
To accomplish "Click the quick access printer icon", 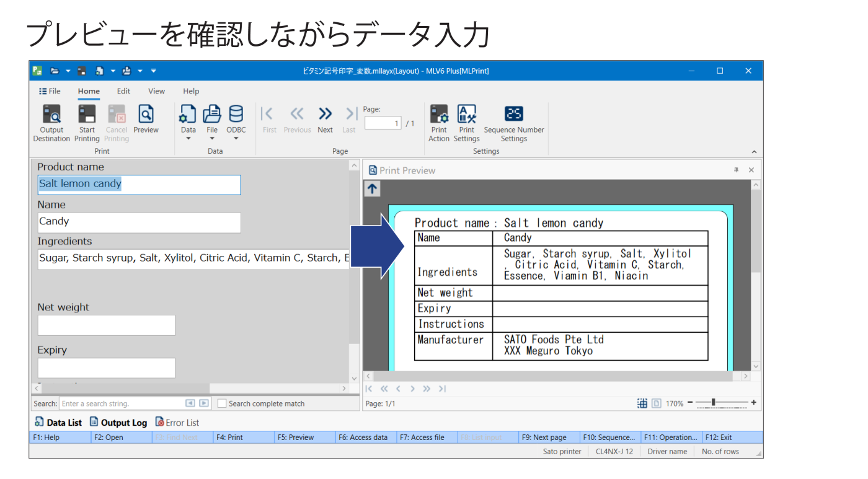I will pyautogui.click(x=82, y=71).
